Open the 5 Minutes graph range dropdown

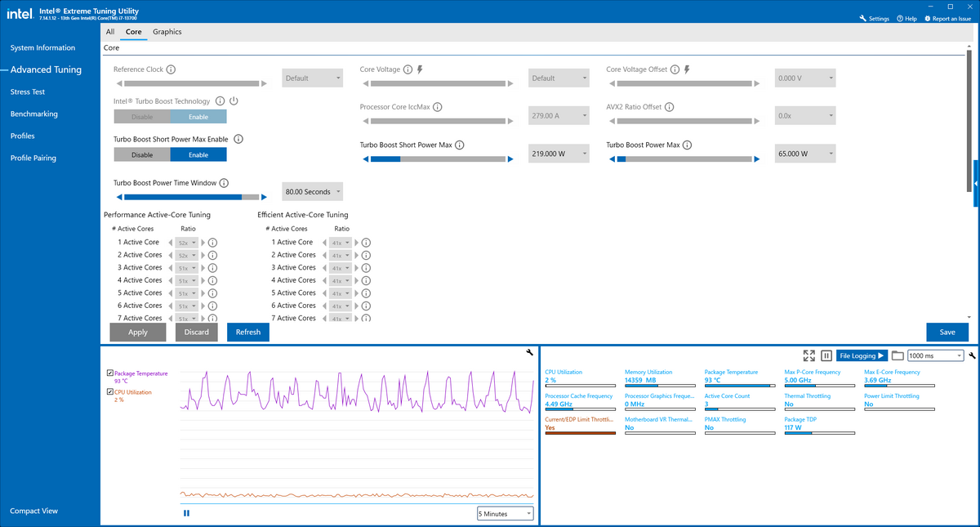(506, 514)
